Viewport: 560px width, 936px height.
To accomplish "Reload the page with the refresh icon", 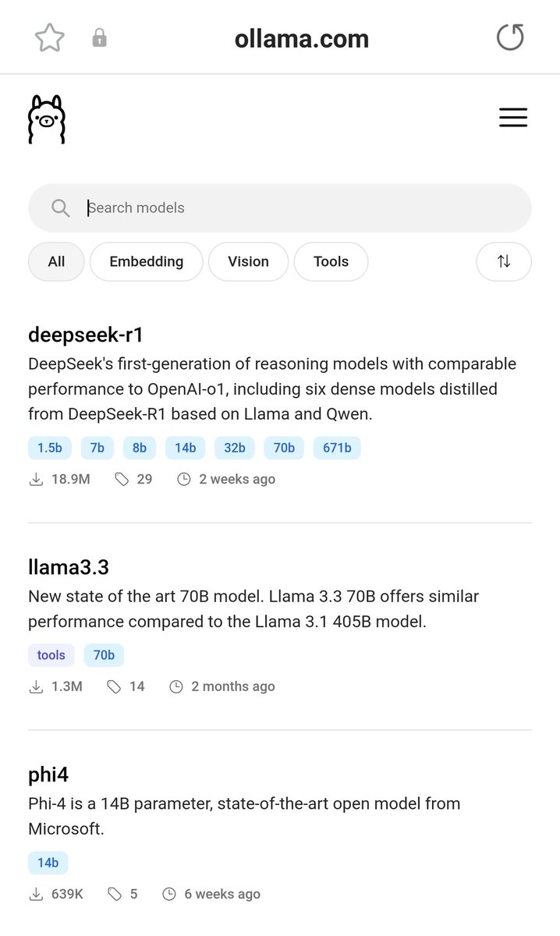I will coord(510,37).
